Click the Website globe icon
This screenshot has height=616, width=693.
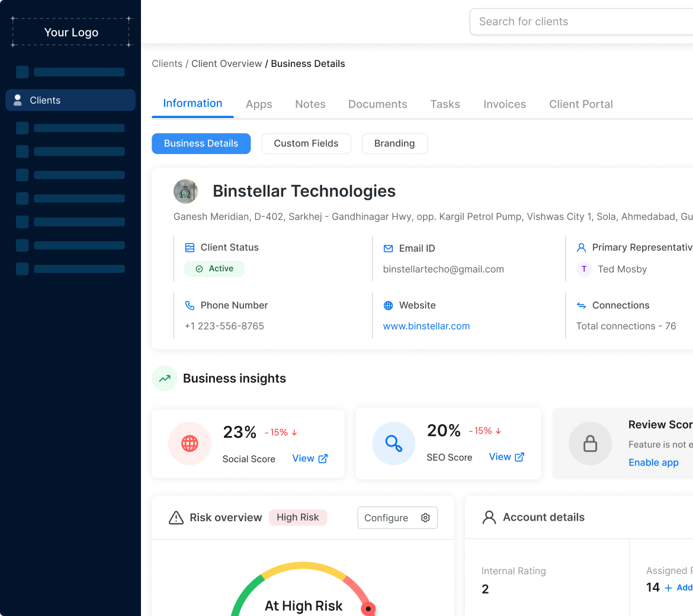click(388, 306)
